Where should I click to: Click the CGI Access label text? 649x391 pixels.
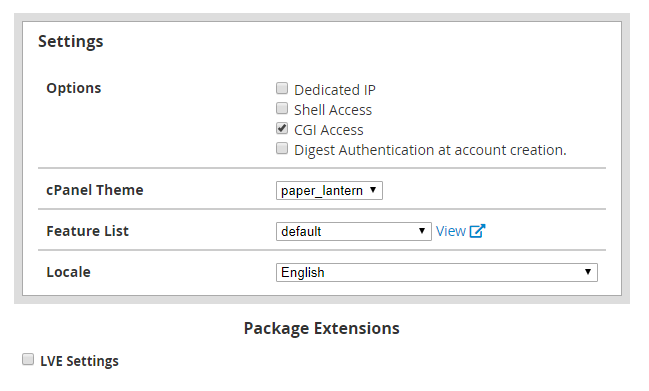click(x=329, y=130)
